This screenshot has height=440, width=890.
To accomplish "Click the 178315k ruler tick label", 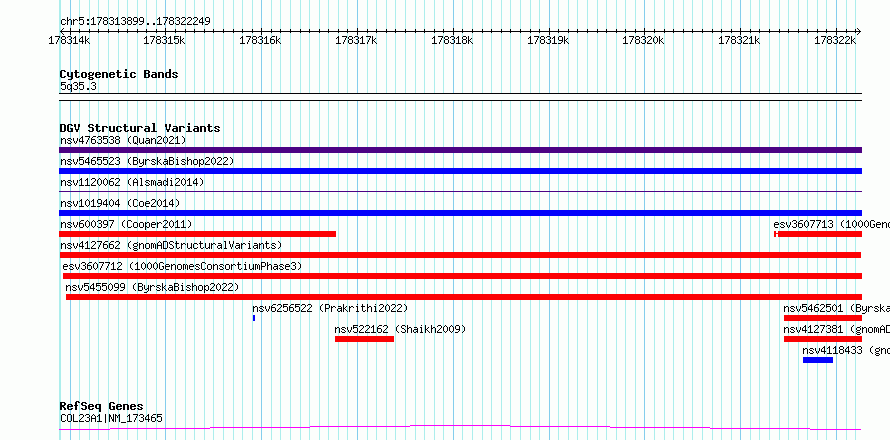I will click(x=164, y=40).
